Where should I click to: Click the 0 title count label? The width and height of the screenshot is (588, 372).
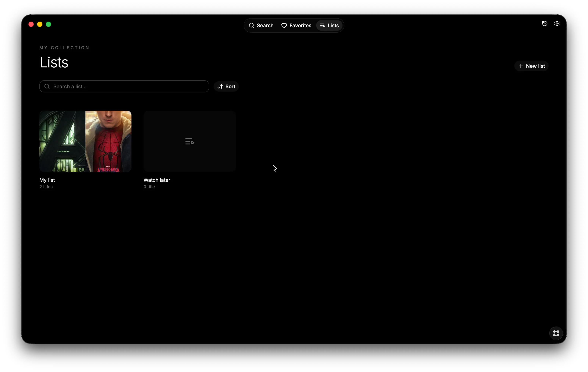[x=149, y=187]
